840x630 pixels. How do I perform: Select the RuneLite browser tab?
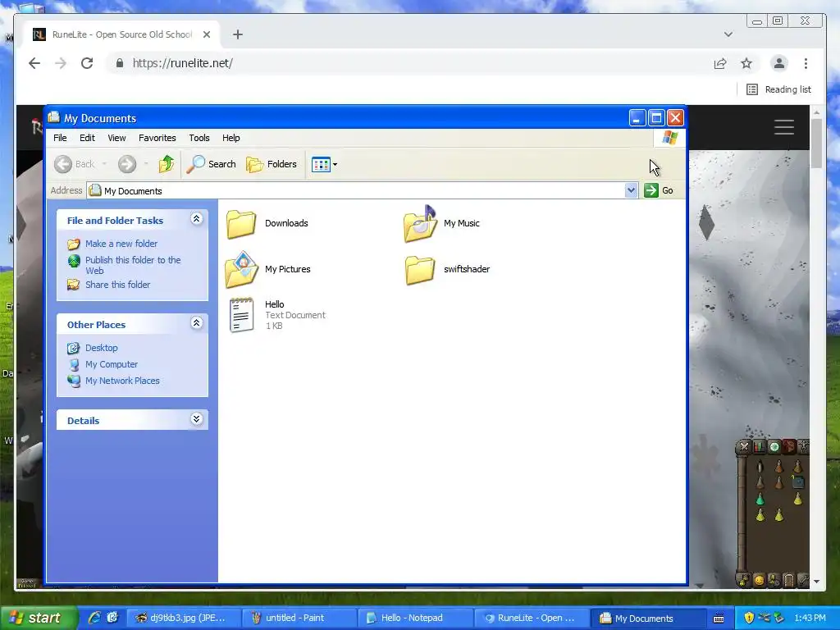[x=121, y=34]
